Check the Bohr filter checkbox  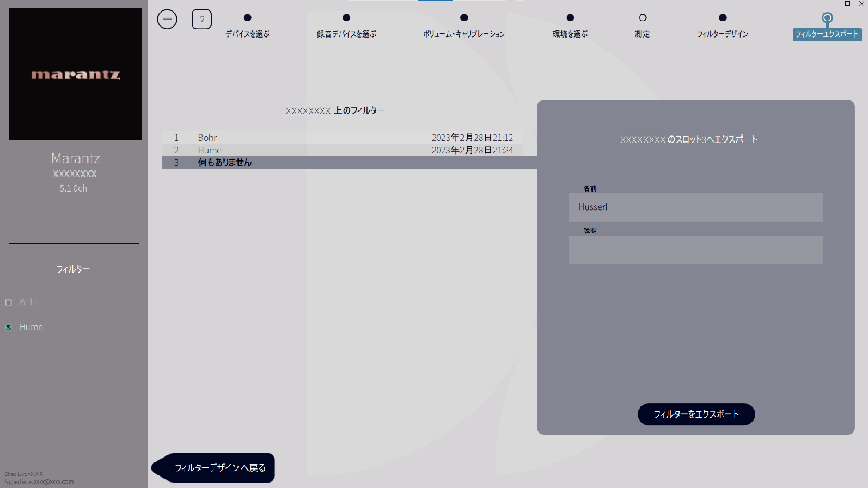click(x=9, y=302)
